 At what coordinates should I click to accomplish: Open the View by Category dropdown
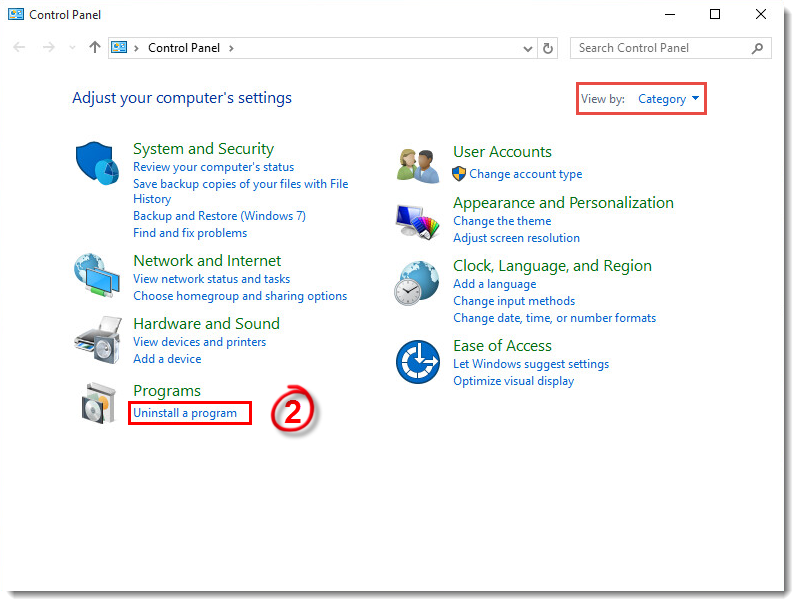point(668,99)
